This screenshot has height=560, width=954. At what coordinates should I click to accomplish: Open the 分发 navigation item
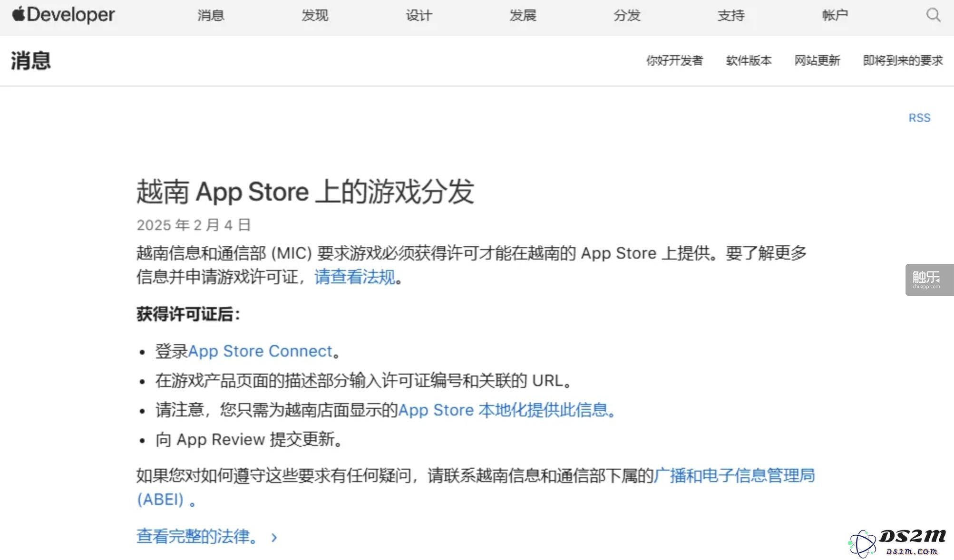[627, 15]
